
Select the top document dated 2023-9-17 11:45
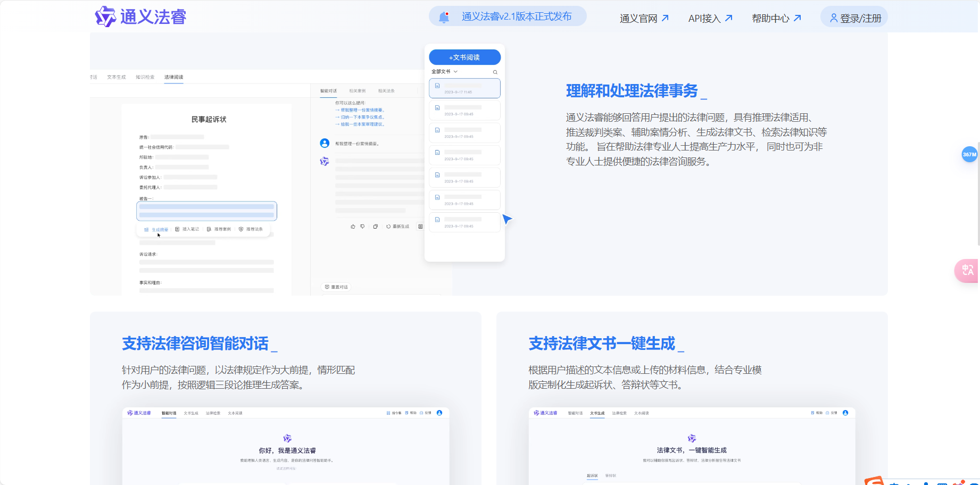[x=464, y=88]
